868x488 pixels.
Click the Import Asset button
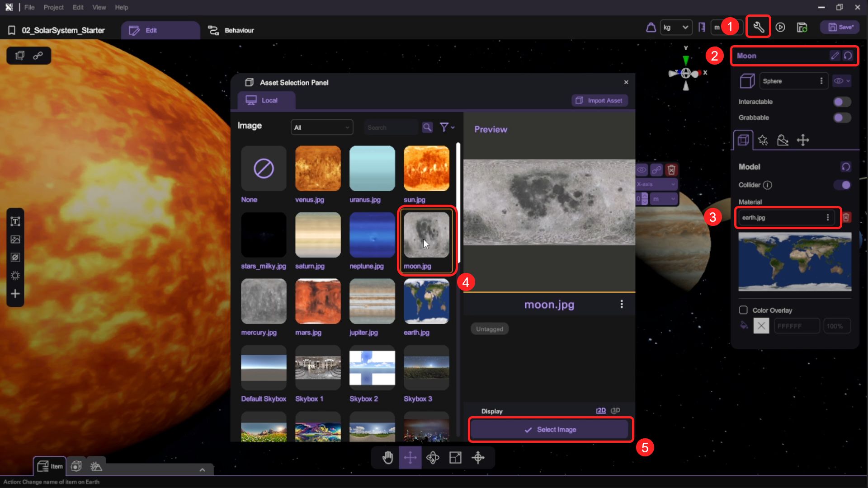tap(599, 100)
